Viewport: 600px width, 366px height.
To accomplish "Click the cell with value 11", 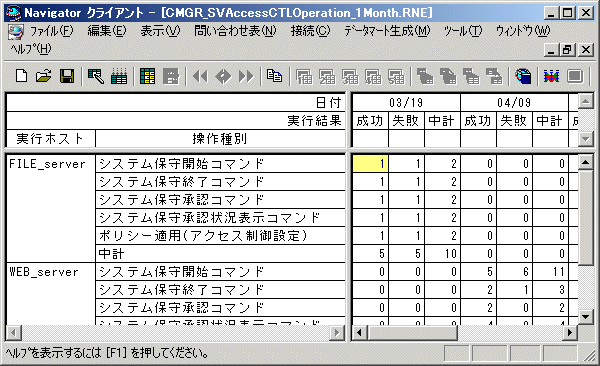I will click(550, 271).
